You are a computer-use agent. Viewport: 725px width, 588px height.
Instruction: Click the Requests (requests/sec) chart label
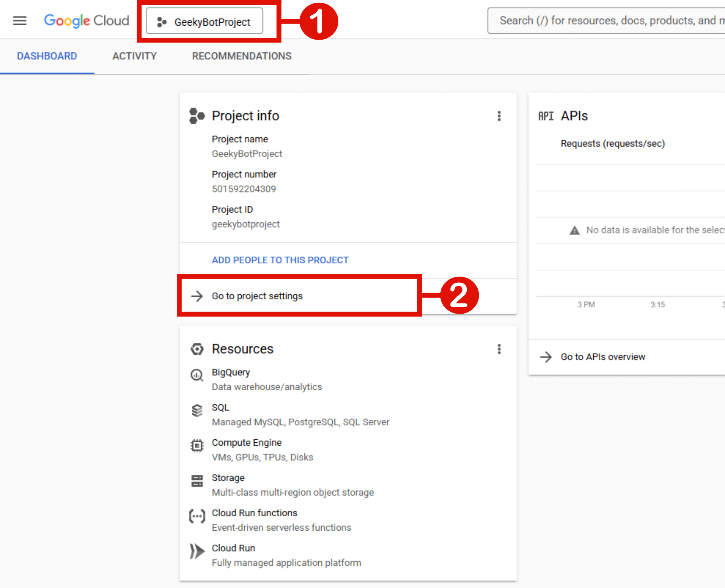click(x=612, y=144)
